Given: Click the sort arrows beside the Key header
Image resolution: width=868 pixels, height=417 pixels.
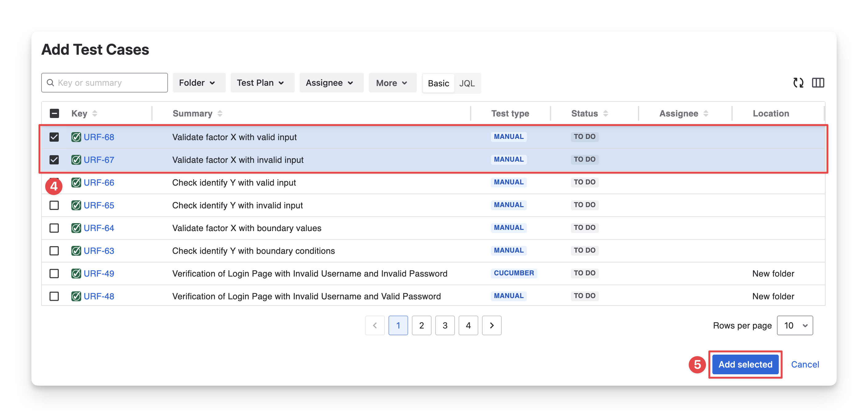Looking at the screenshot, I should [95, 114].
